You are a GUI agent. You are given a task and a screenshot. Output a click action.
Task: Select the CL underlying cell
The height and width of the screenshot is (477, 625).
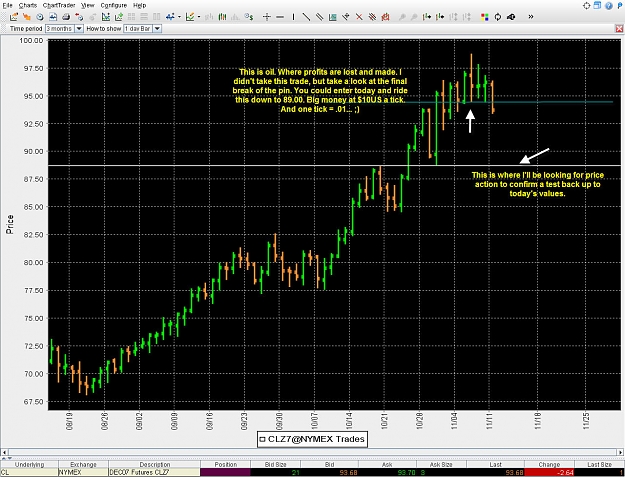[x=29, y=473]
